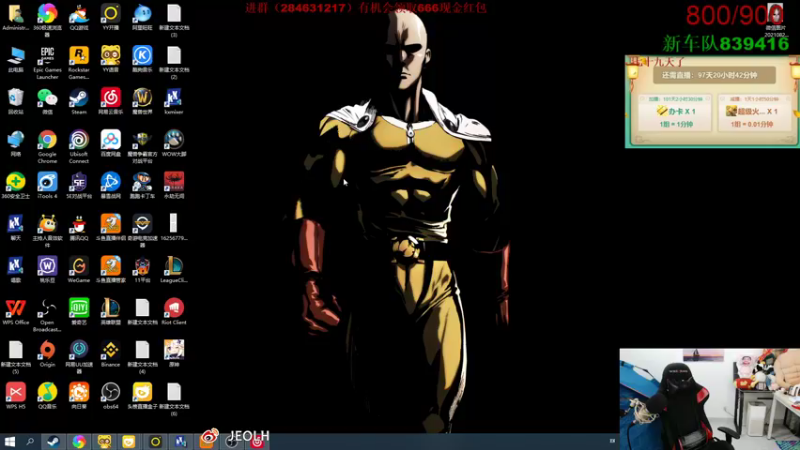Open the 阿里旺旺 desktop shortcut
This screenshot has width=800, height=450.
tap(142, 17)
